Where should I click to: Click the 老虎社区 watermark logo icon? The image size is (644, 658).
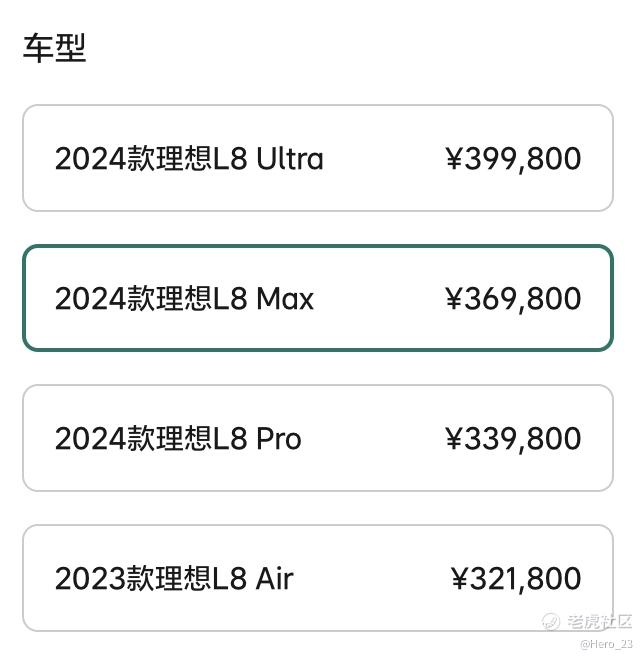[x=551, y=621]
